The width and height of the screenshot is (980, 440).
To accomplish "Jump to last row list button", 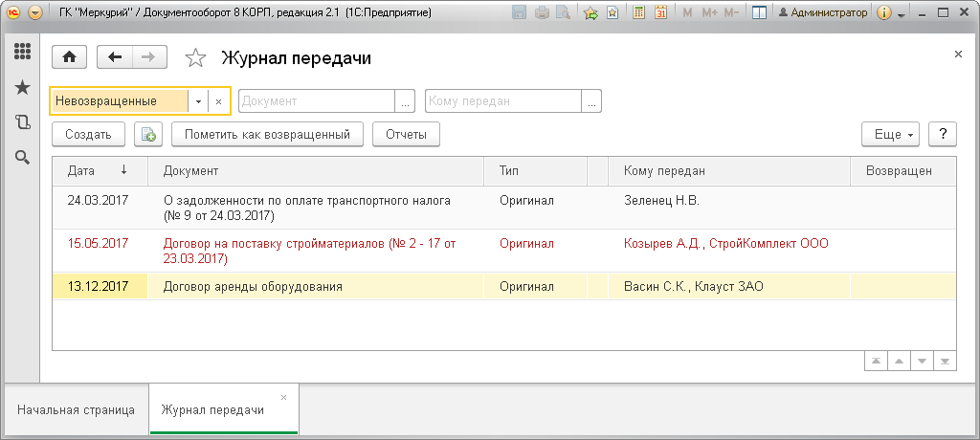I will [x=945, y=362].
